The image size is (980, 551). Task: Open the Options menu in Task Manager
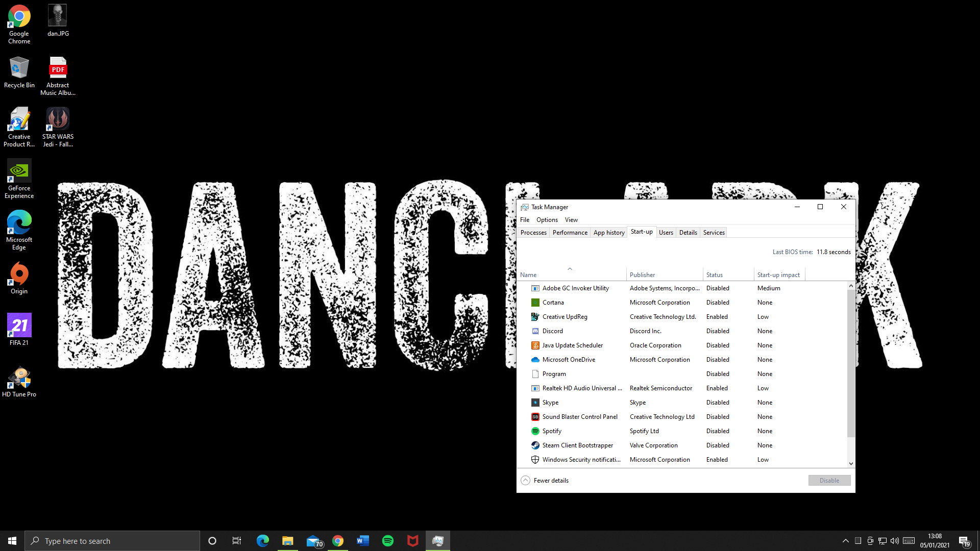pyautogui.click(x=547, y=220)
